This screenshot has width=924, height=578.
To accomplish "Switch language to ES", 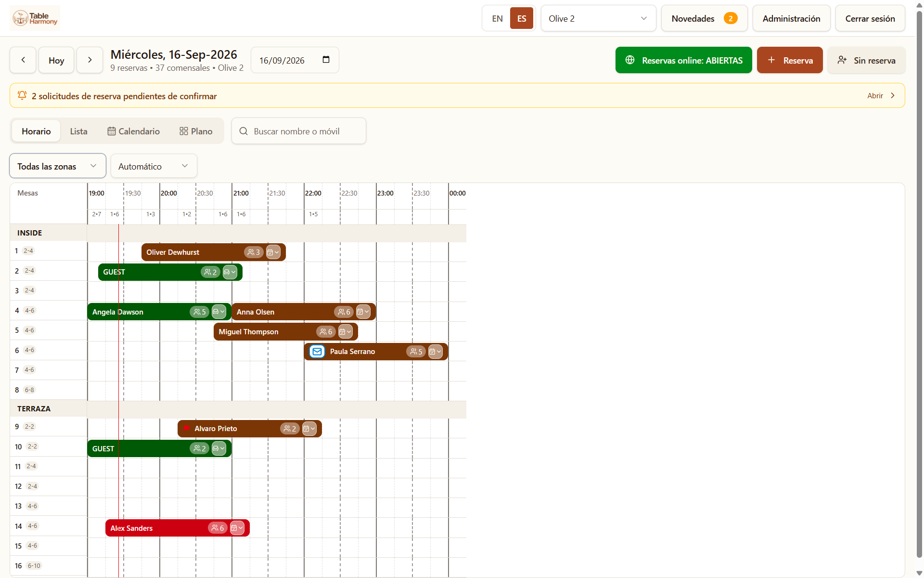I will [x=522, y=18].
